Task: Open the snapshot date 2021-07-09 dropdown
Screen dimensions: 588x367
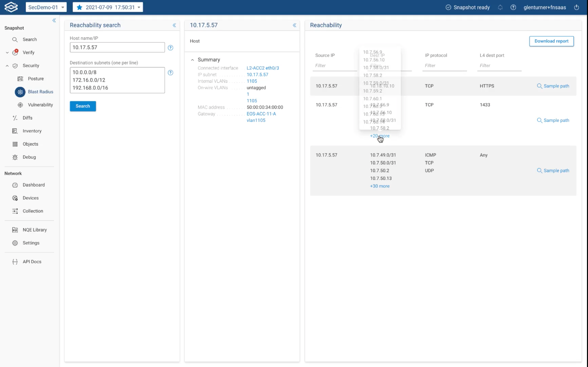Action: click(x=108, y=7)
